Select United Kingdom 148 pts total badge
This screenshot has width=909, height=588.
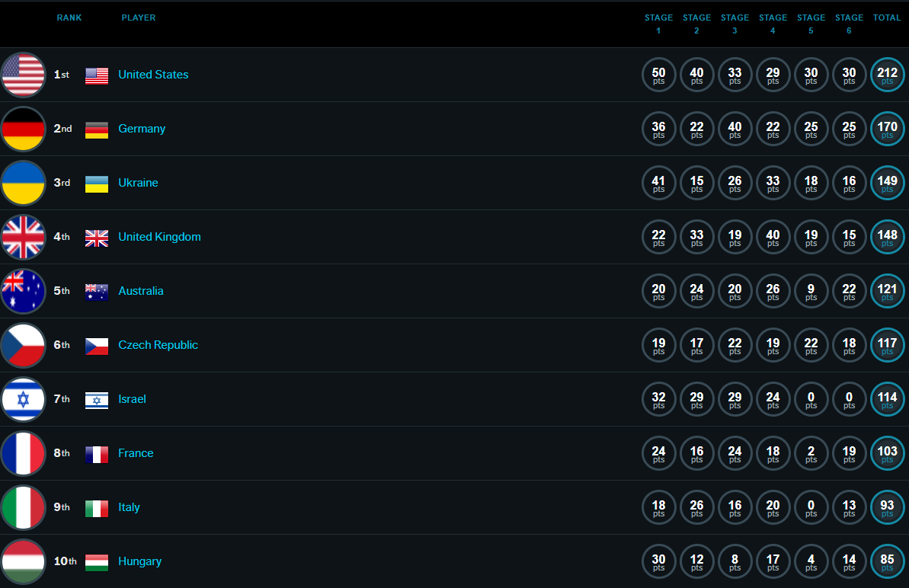(x=888, y=237)
